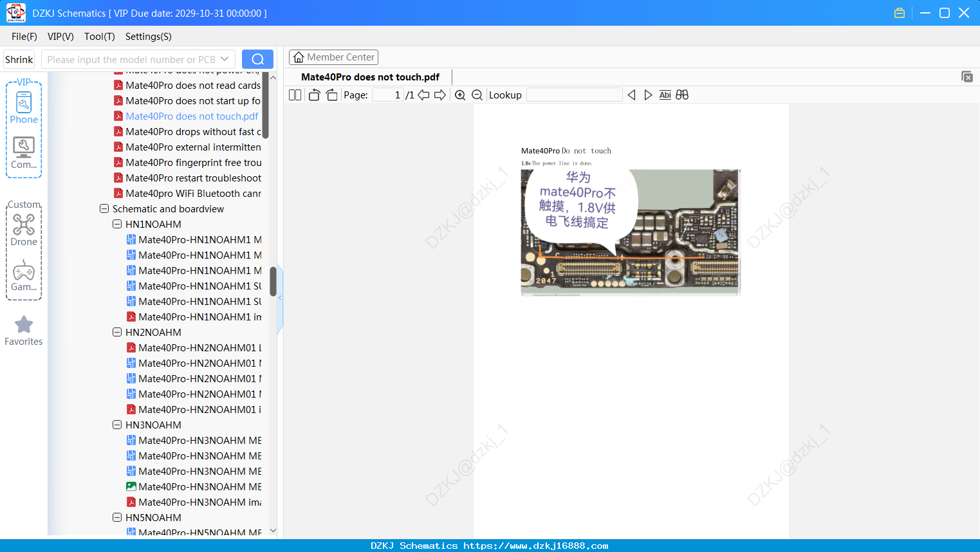Screen dimensions: 980x552
Task: Find previous lookup result triangle
Action: 631,95
